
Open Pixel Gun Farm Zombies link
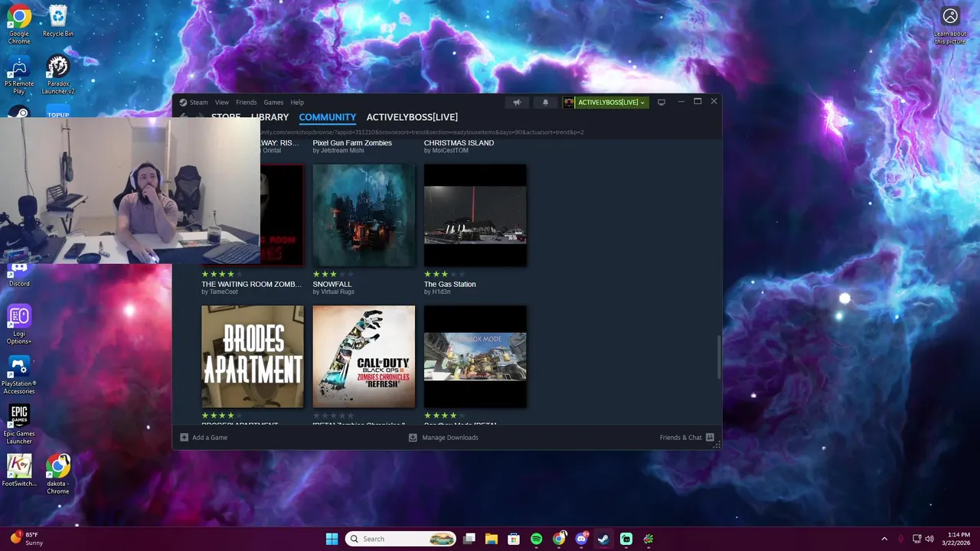pyautogui.click(x=352, y=143)
